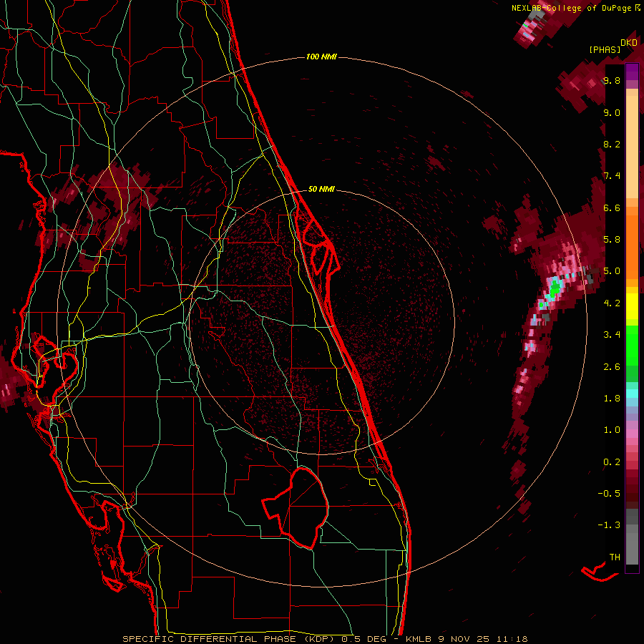Click the "NEXLAB-College of DuPage" credit text

click(x=572, y=8)
